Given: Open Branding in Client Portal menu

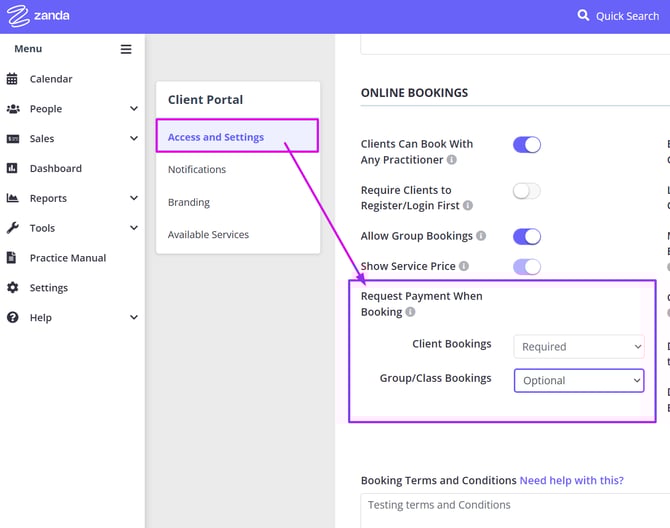Looking at the screenshot, I should (189, 202).
